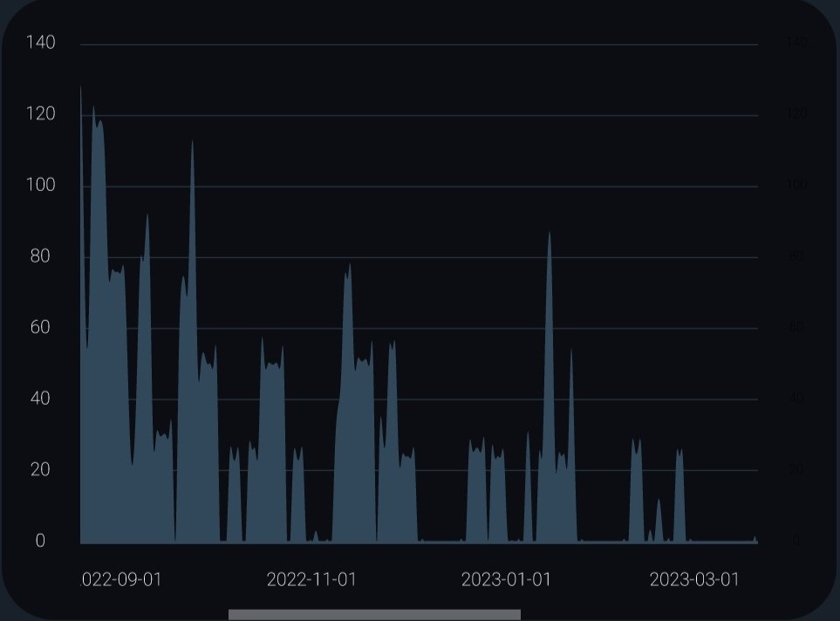840x621 pixels.
Task: Click the sharp peak reaching about 113
Action: pos(192,145)
